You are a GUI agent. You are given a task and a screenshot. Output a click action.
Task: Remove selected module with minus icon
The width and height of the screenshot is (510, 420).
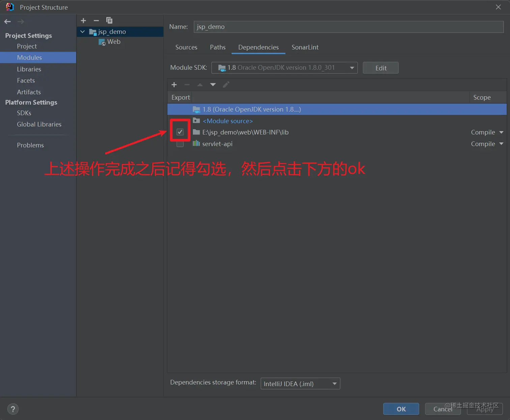pos(96,21)
